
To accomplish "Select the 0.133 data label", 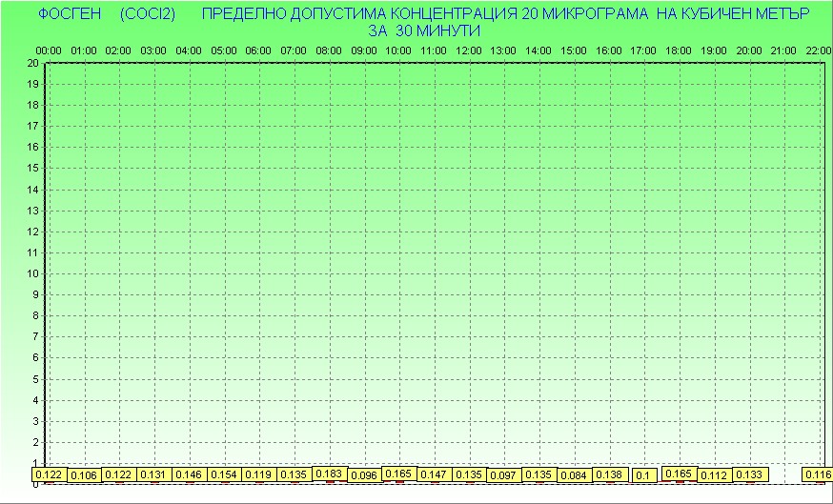I will [x=748, y=474].
